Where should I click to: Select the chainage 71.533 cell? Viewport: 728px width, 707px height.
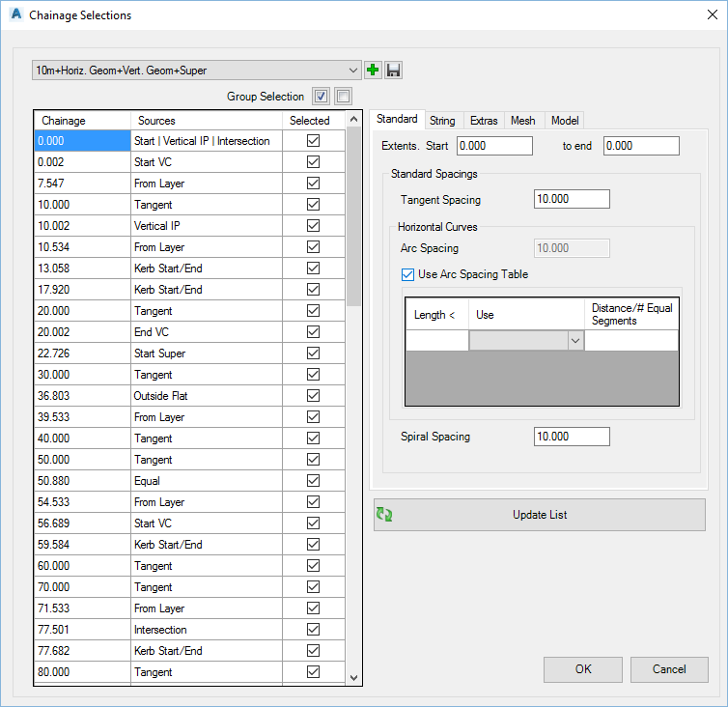(83, 608)
